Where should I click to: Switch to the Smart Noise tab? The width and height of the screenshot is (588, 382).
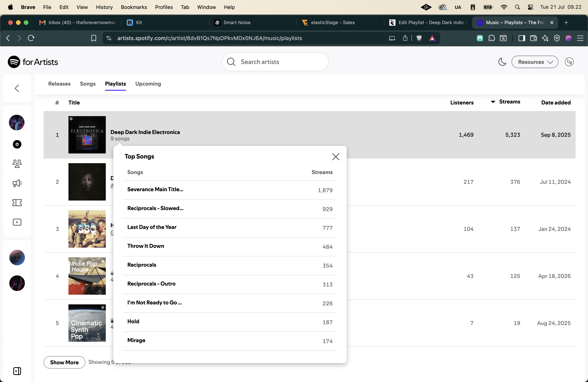253,23
